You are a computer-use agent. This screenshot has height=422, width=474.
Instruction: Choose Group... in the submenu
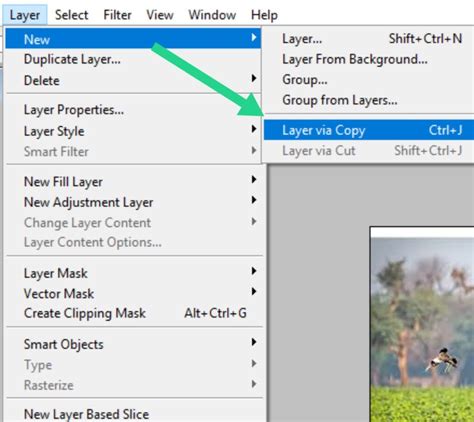(369, 79)
